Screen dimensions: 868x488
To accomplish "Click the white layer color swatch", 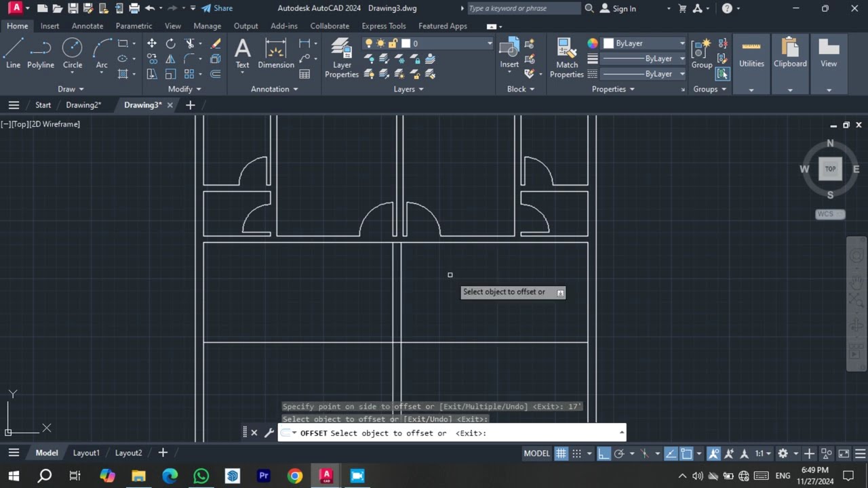I will [406, 43].
